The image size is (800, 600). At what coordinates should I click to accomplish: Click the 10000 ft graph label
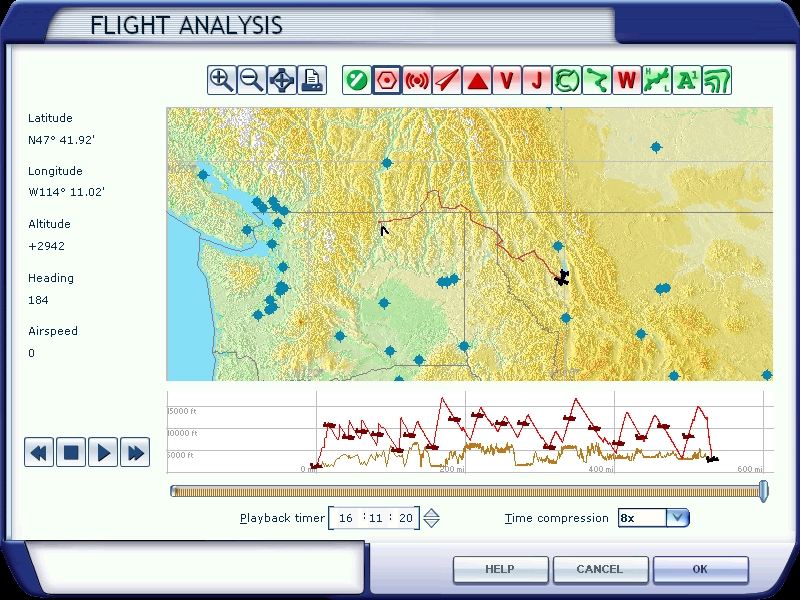click(x=182, y=433)
